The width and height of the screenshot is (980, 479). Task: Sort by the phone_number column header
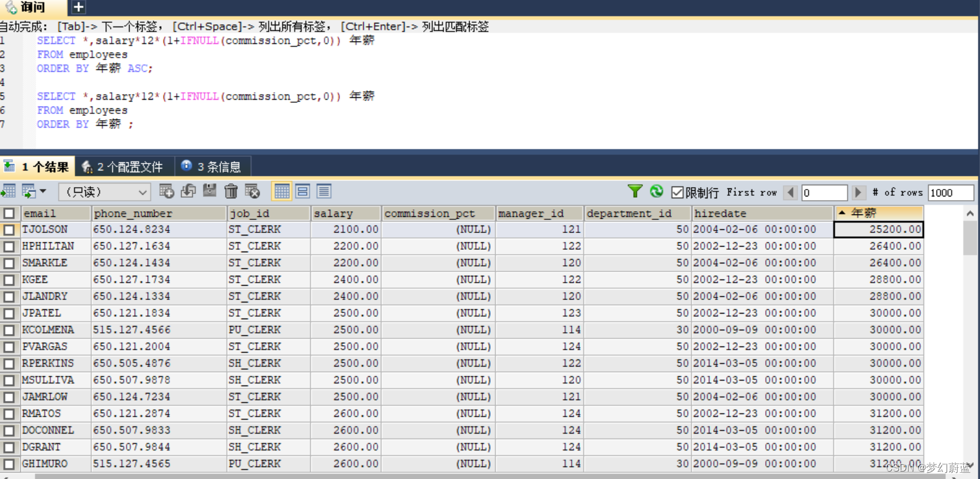click(159, 213)
